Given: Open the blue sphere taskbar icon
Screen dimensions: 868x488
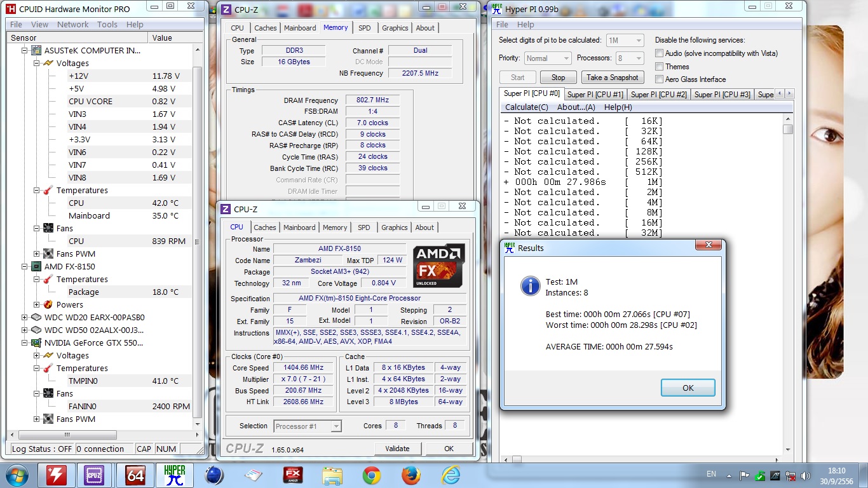Looking at the screenshot, I should [214, 475].
